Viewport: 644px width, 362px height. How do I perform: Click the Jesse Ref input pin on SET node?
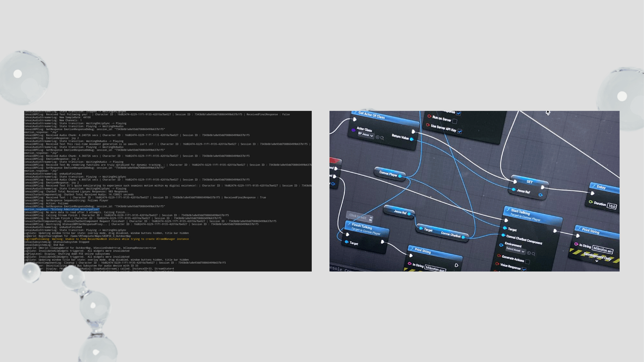point(513,189)
